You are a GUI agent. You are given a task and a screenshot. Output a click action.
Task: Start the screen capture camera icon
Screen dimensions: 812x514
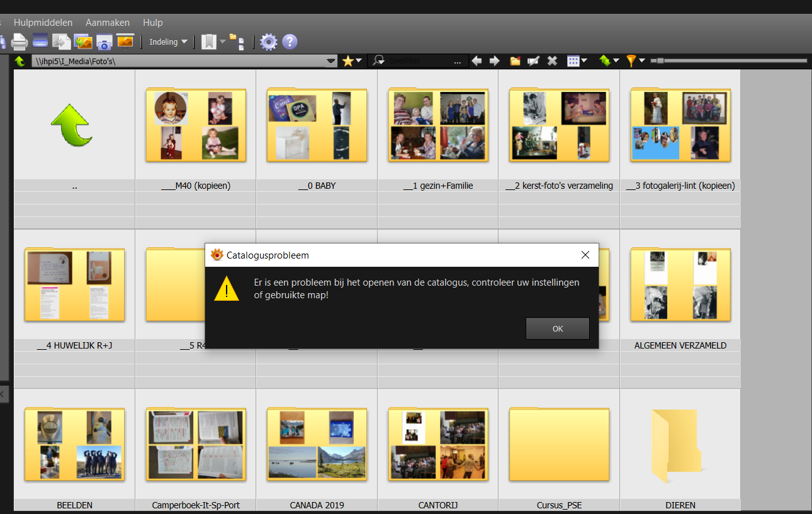coord(104,42)
